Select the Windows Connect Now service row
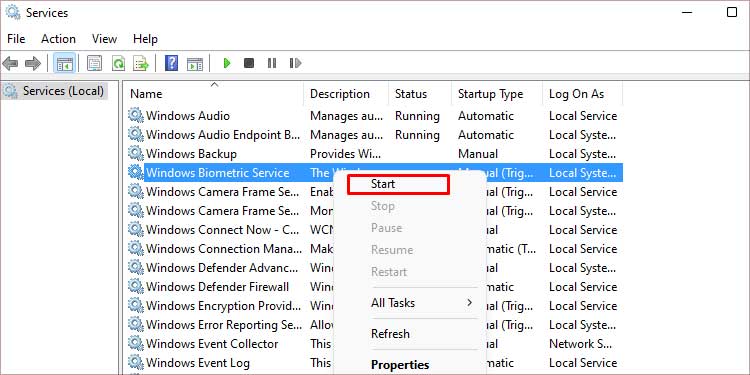Image resolution: width=750 pixels, height=375 pixels. (374, 230)
